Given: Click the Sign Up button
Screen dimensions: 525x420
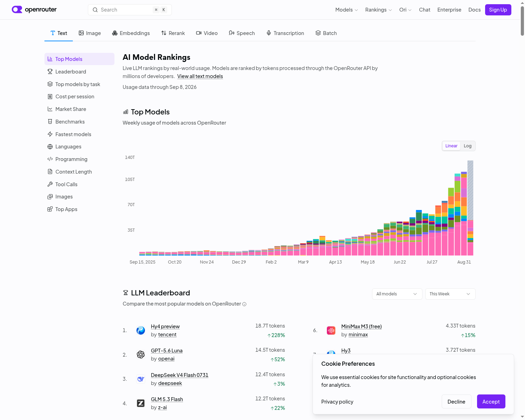Looking at the screenshot, I should coord(498,10).
